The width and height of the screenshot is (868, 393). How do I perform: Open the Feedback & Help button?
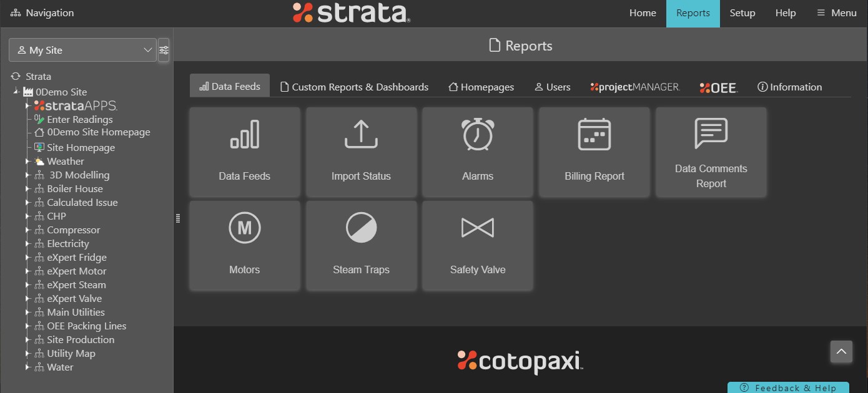click(x=788, y=388)
